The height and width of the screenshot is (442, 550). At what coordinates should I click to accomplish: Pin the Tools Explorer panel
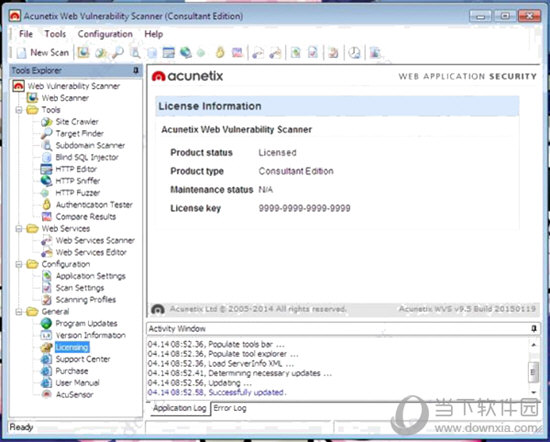pos(136,71)
